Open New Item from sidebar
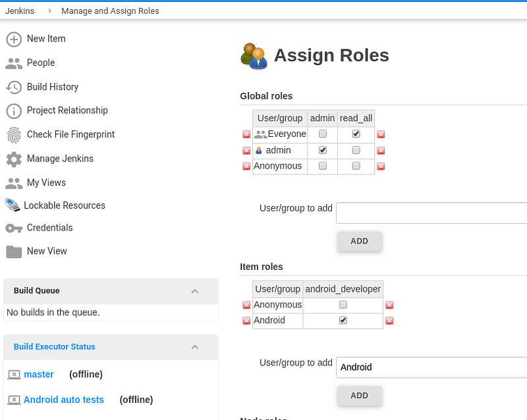The height and width of the screenshot is (420, 527). 46,39
